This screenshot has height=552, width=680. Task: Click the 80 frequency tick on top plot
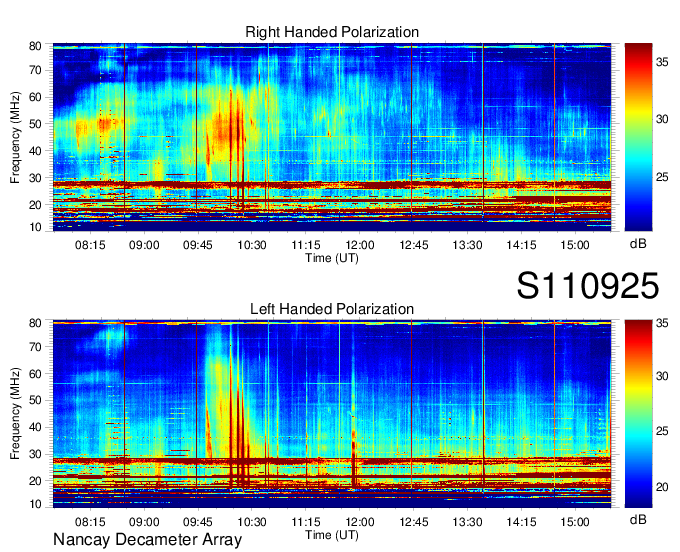(35, 46)
